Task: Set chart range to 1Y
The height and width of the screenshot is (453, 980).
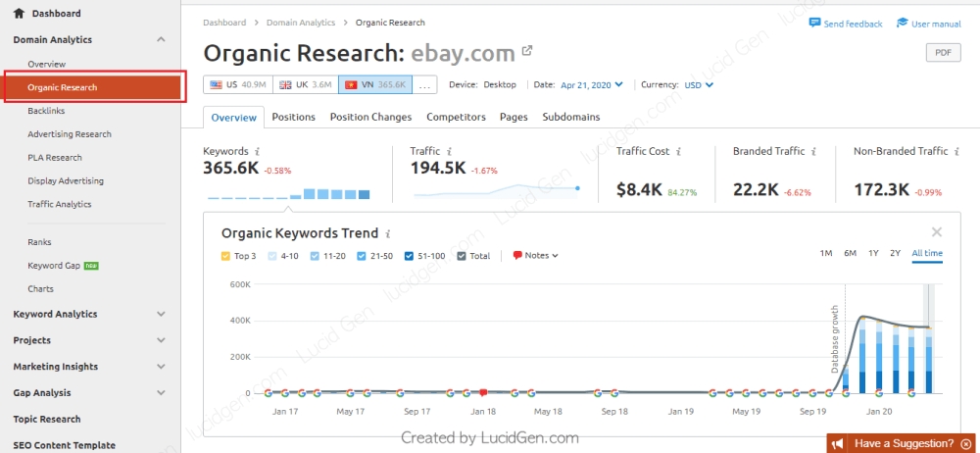Action: 873,253
